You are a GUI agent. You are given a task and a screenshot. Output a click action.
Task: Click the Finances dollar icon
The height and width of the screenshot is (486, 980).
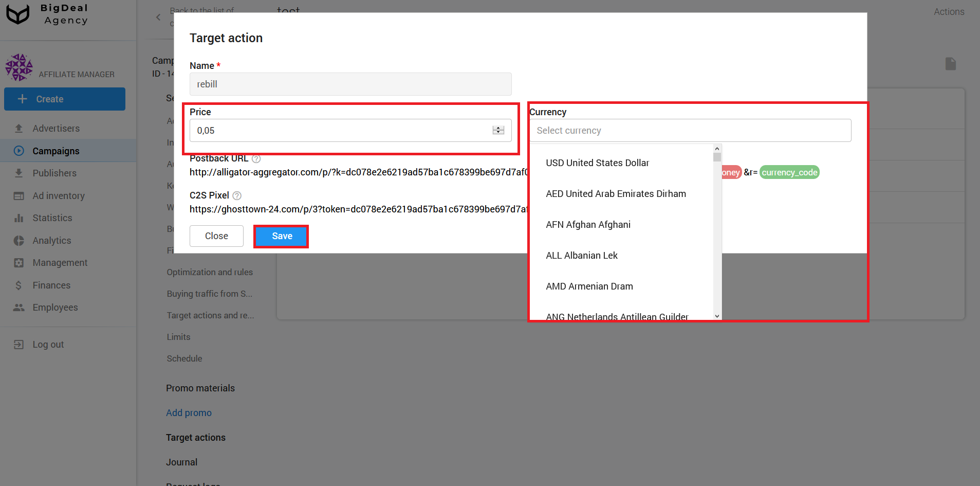pos(19,285)
